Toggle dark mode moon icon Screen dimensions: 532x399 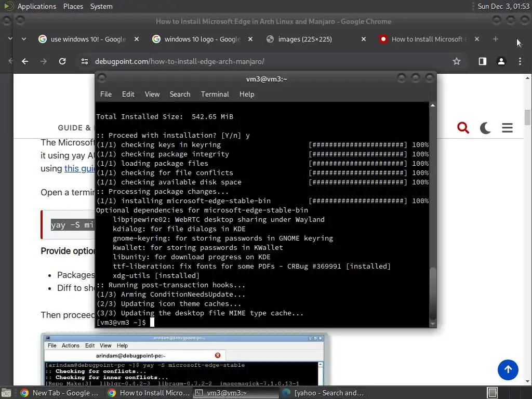click(485, 128)
